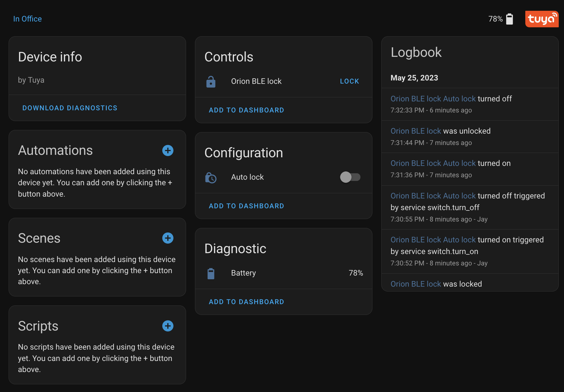Viewport: 564px width, 392px height.
Task: Add a new scene with the plus icon
Action: pos(168,238)
